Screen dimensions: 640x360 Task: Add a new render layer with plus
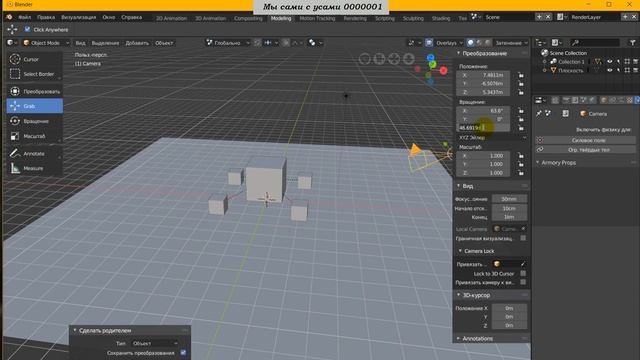click(x=625, y=17)
